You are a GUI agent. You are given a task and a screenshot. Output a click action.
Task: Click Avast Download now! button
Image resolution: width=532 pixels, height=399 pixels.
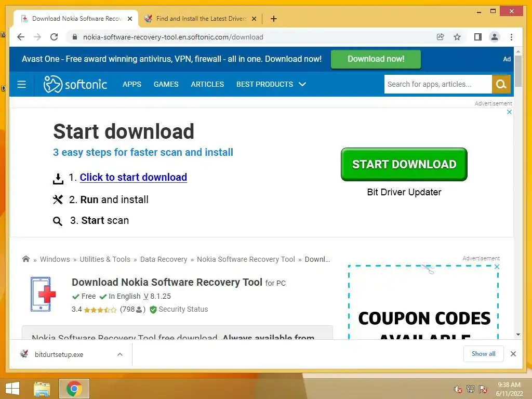point(376,59)
